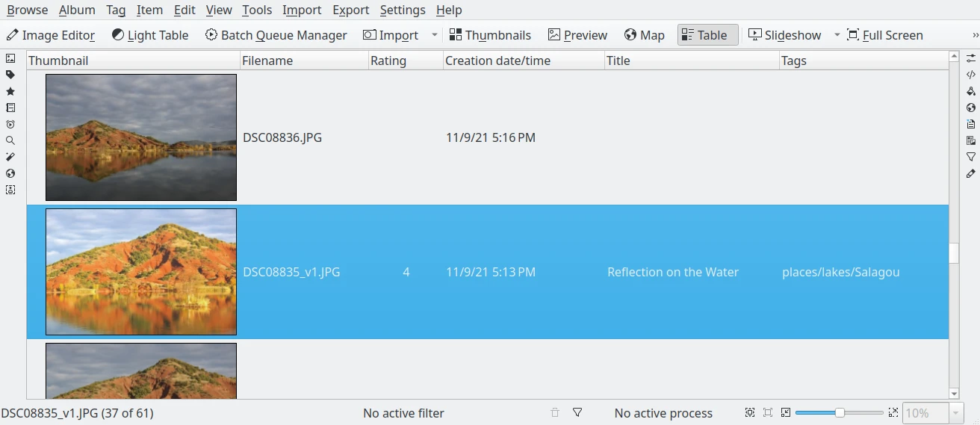Open the Image Editor

point(51,35)
